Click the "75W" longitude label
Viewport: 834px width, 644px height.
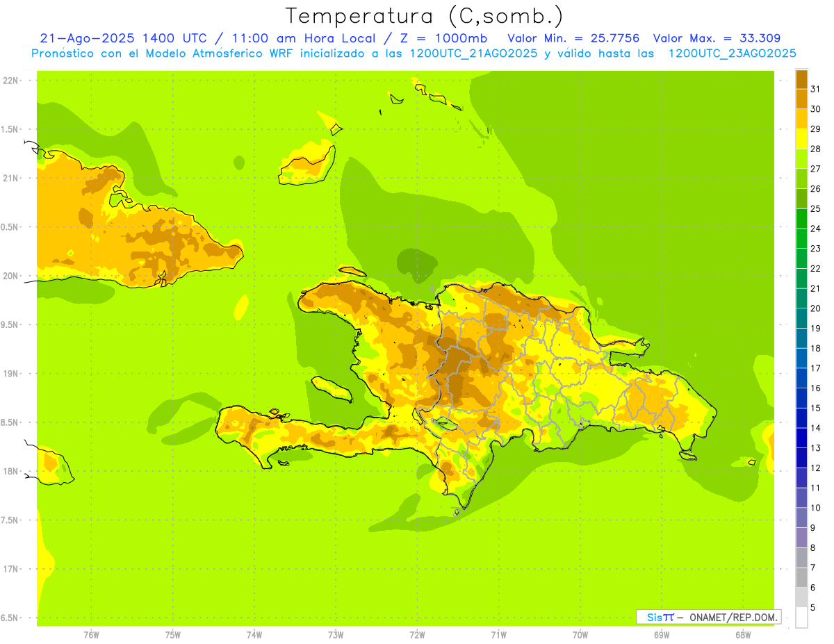click(x=173, y=635)
